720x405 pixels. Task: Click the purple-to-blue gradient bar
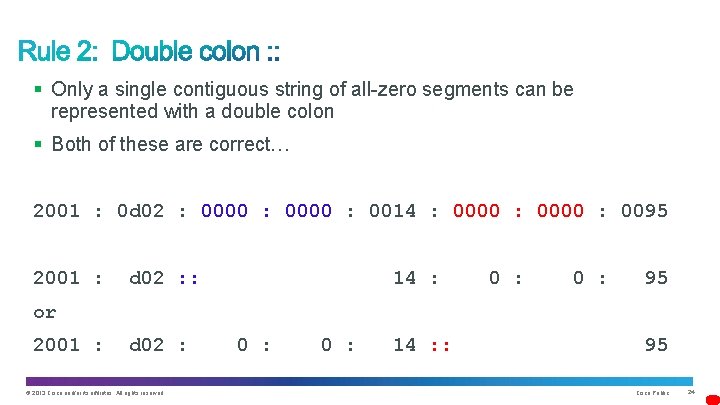(x=359, y=381)
